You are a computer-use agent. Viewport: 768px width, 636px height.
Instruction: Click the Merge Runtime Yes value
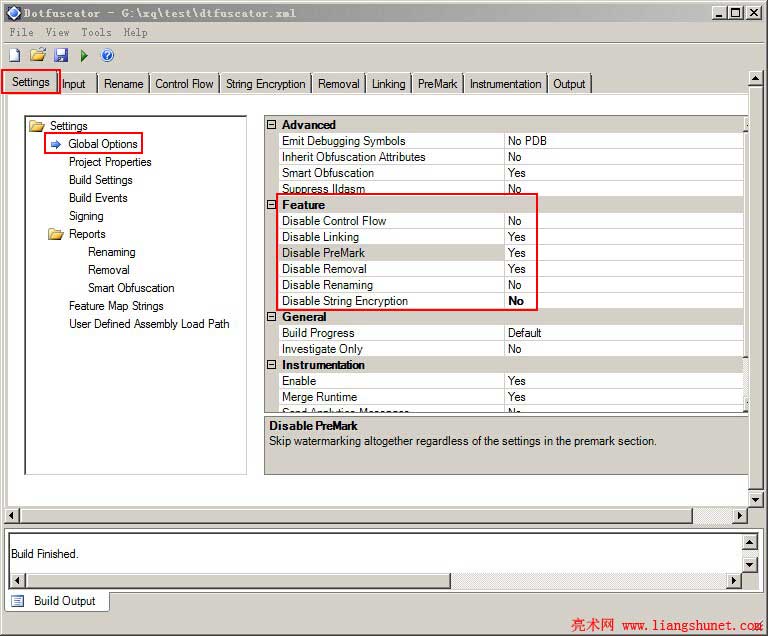(624, 397)
